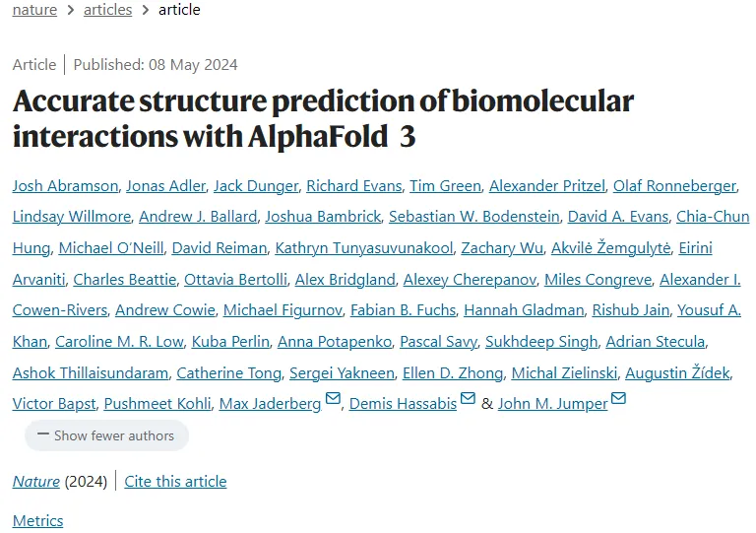
Task: Open Cite this article link
Action: pyautogui.click(x=175, y=482)
